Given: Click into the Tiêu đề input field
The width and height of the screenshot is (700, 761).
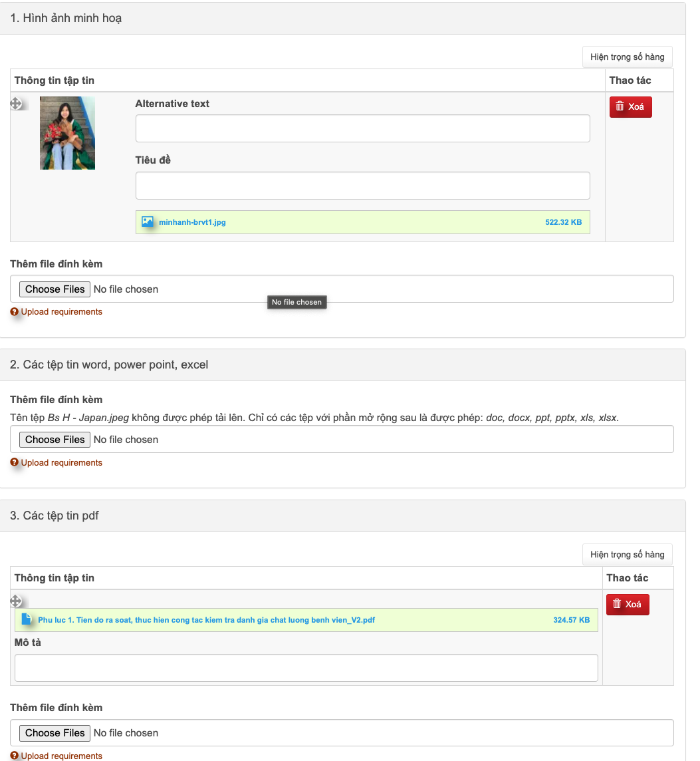Looking at the screenshot, I should coord(362,186).
